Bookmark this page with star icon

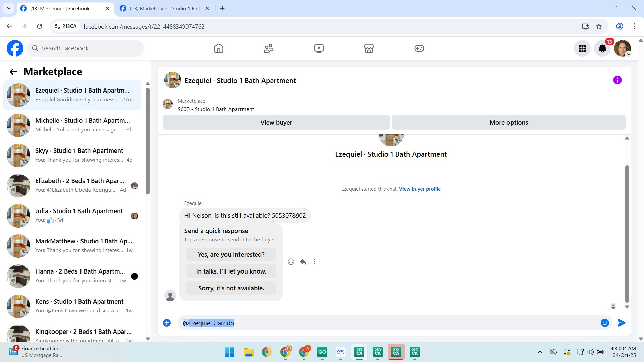[x=599, y=26]
